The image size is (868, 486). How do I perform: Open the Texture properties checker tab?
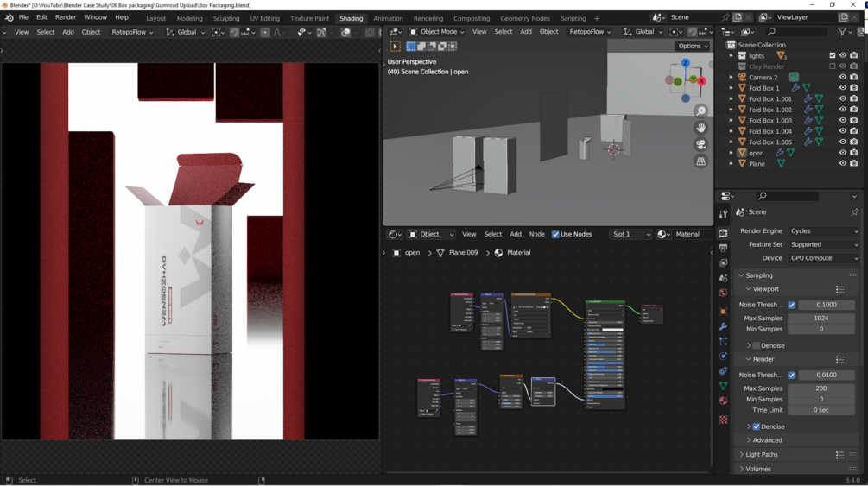[723, 420]
